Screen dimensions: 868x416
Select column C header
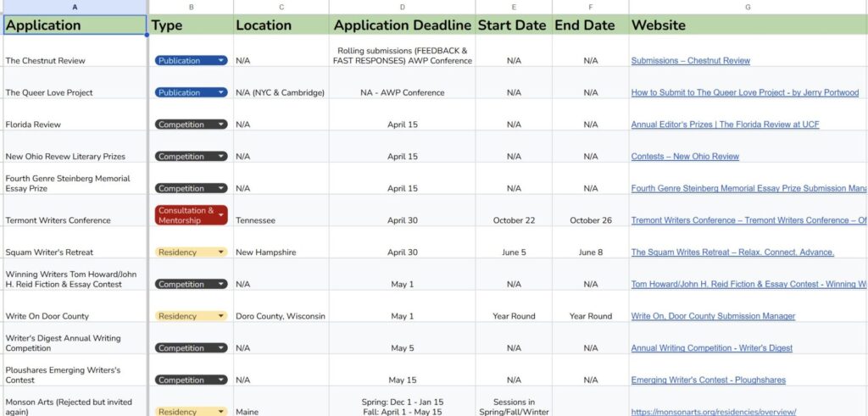(x=281, y=7)
